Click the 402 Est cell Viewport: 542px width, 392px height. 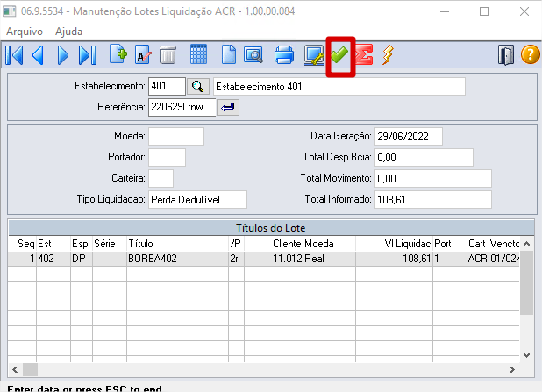pos(53,259)
